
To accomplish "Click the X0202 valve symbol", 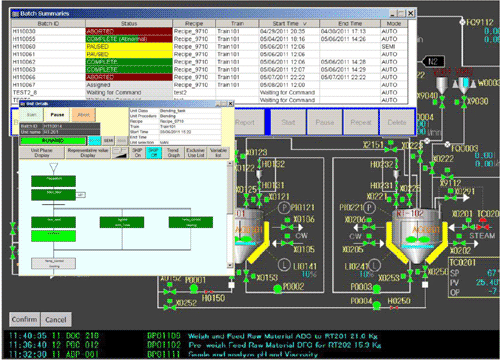I will 459,242.
